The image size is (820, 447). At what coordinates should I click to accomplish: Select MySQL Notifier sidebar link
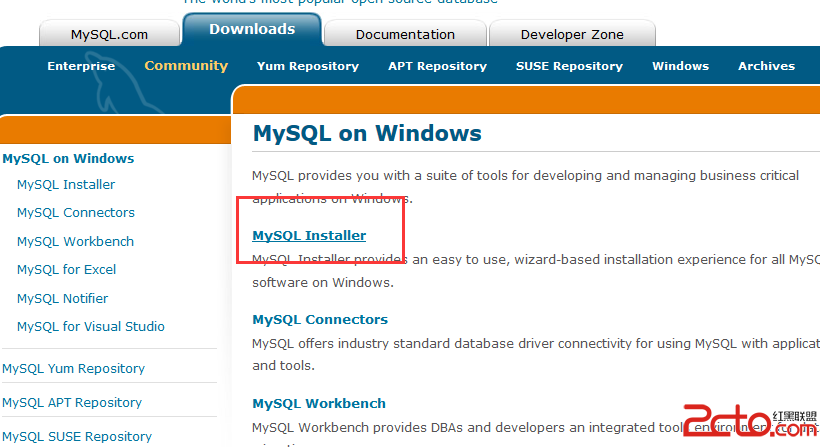pyautogui.click(x=62, y=299)
